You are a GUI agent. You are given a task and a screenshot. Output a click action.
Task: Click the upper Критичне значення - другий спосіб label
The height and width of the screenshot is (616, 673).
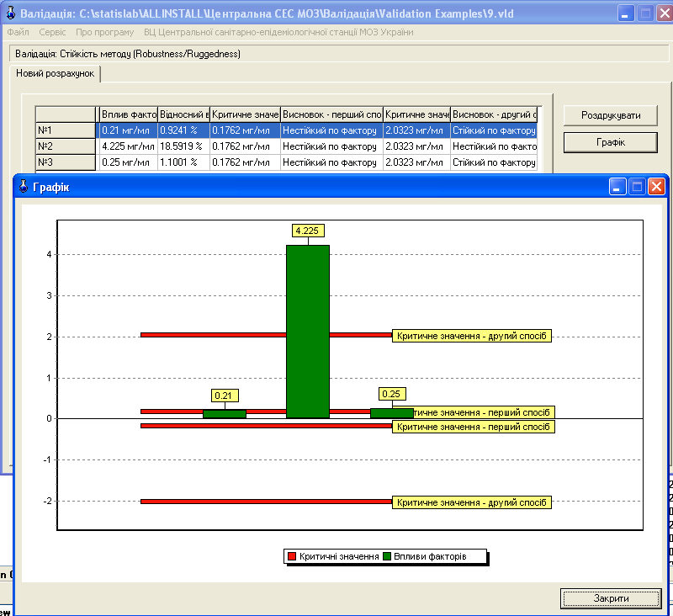pos(472,336)
